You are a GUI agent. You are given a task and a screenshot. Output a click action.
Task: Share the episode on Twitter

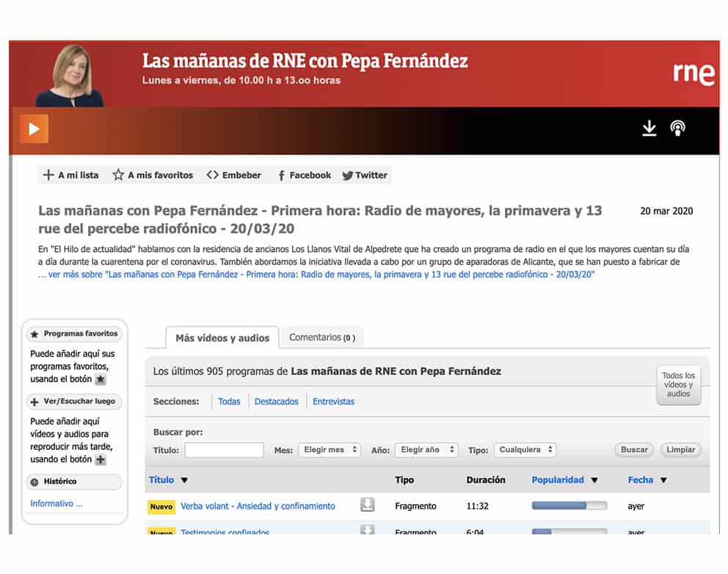[x=365, y=175]
